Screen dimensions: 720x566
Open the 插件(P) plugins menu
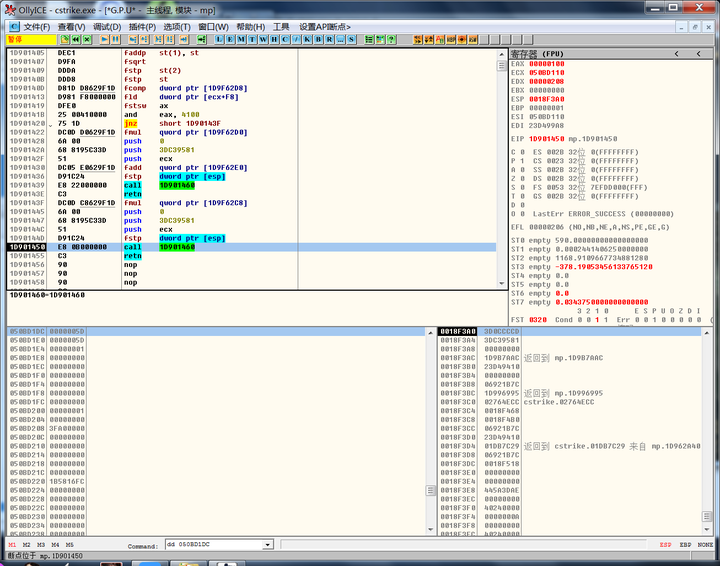point(142,26)
